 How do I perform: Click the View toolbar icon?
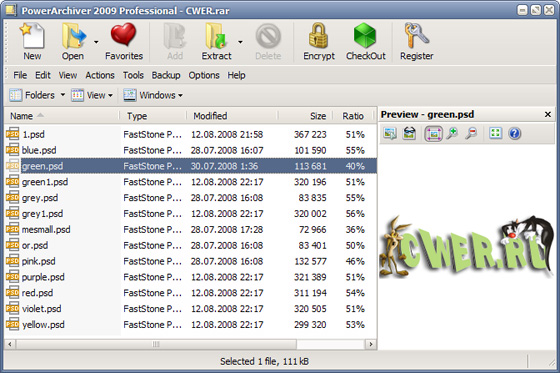click(x=77, y=95)
